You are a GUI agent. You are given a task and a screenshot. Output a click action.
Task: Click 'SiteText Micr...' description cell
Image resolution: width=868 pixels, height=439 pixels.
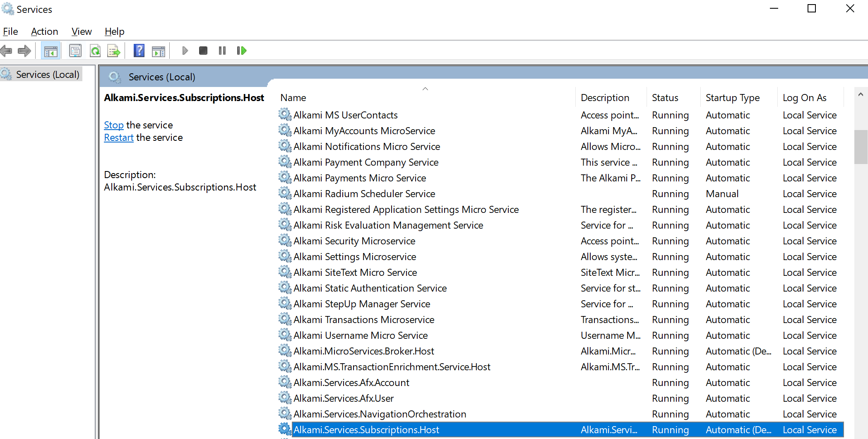point(610,273)
